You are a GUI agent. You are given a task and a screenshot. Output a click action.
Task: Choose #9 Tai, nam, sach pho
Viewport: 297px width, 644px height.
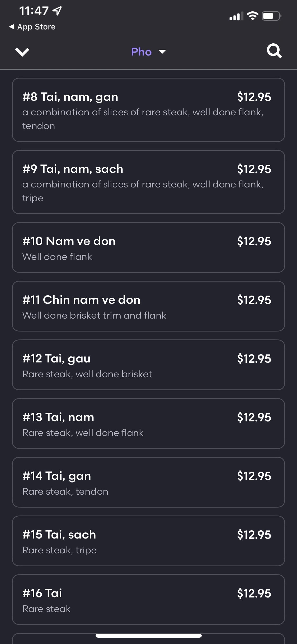pos(148,182)
